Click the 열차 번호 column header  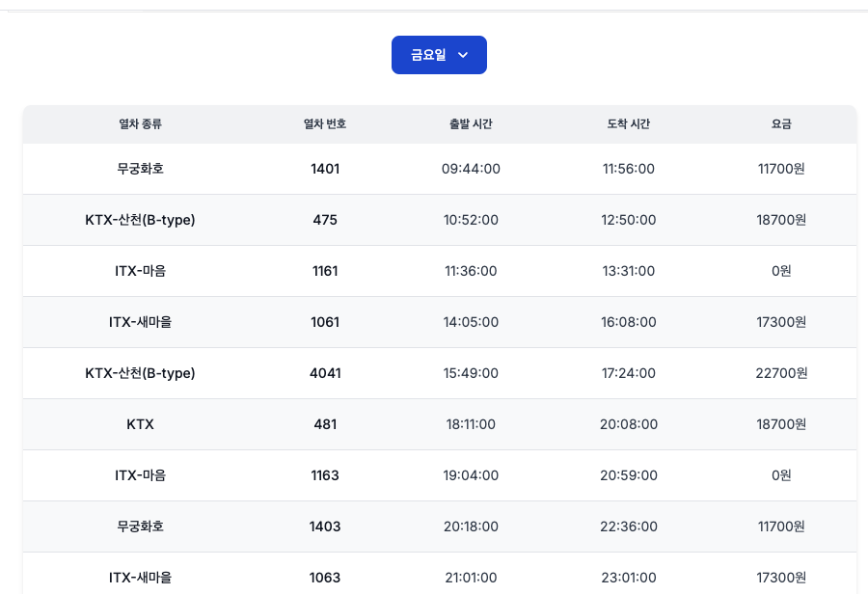[x=325, y=124]
